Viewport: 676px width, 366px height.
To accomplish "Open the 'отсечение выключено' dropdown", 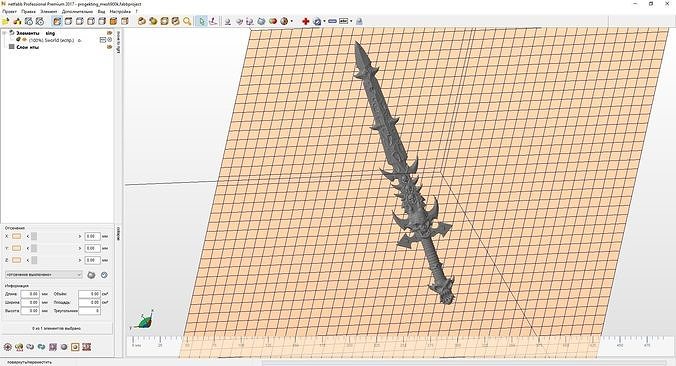I will coord(43,275).
